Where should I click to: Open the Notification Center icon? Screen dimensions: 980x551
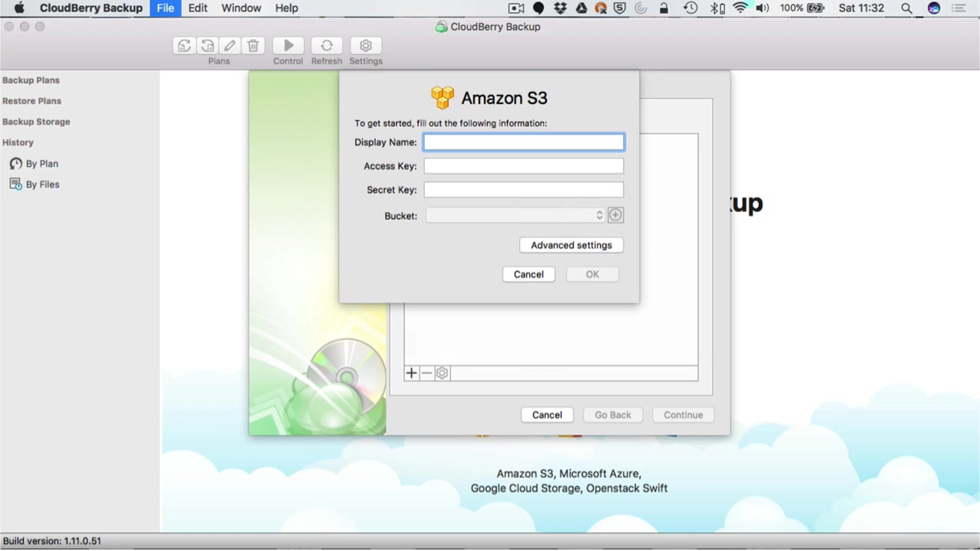pyautogui.click(x=959, y=8)
